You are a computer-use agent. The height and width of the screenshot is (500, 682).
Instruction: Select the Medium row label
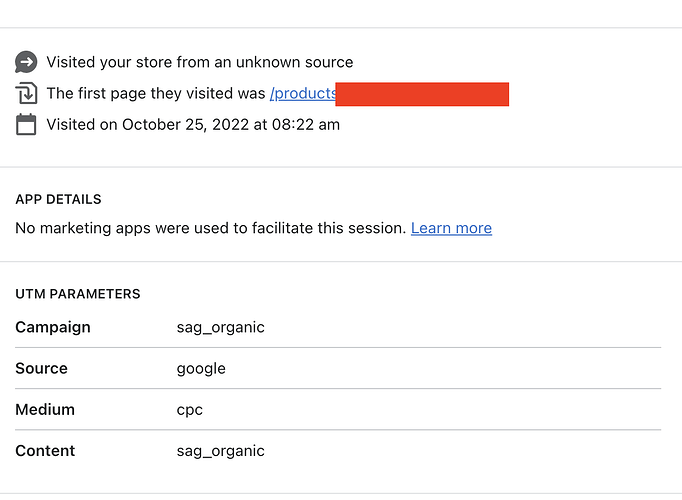(45, 409)
